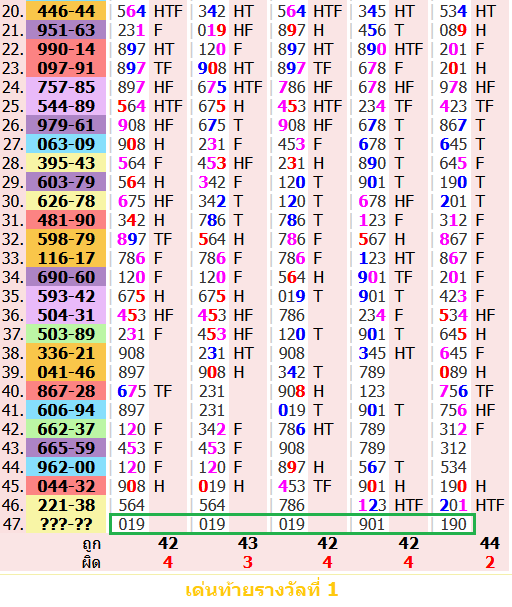
Task: Click the result 446-44 in row 20
Action: coord(66,11)
